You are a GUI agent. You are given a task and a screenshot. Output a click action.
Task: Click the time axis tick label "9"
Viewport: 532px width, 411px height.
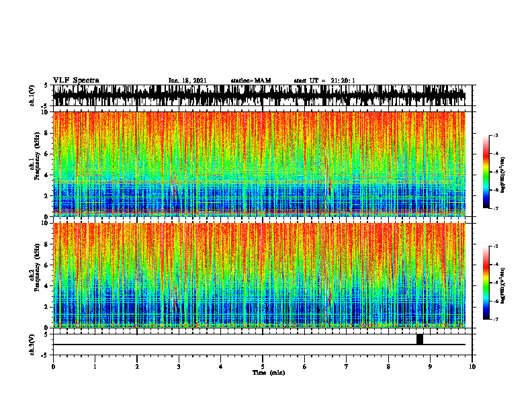coord(430,367)
